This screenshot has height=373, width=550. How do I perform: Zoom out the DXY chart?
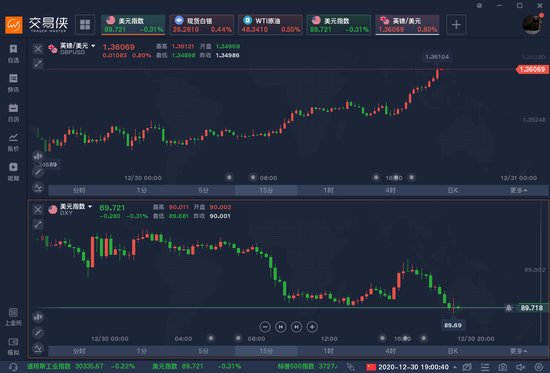265,327
